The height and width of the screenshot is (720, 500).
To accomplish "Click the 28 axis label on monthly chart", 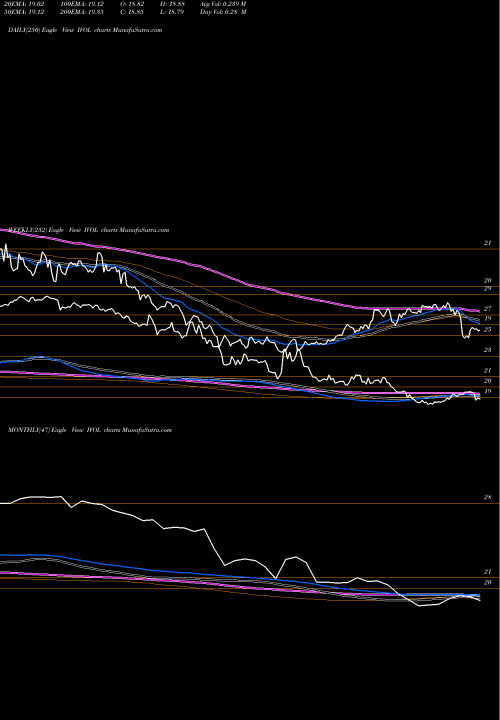I will point(488,497).
